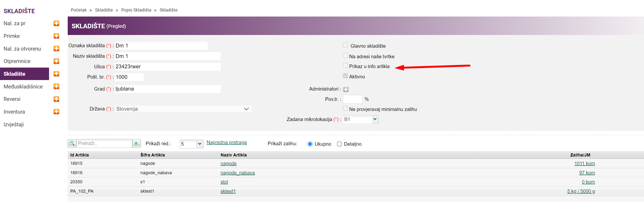Screen dimensions: 644x202
Task: Select Ukupno stock display radio
Action: (x=310, y=144)
